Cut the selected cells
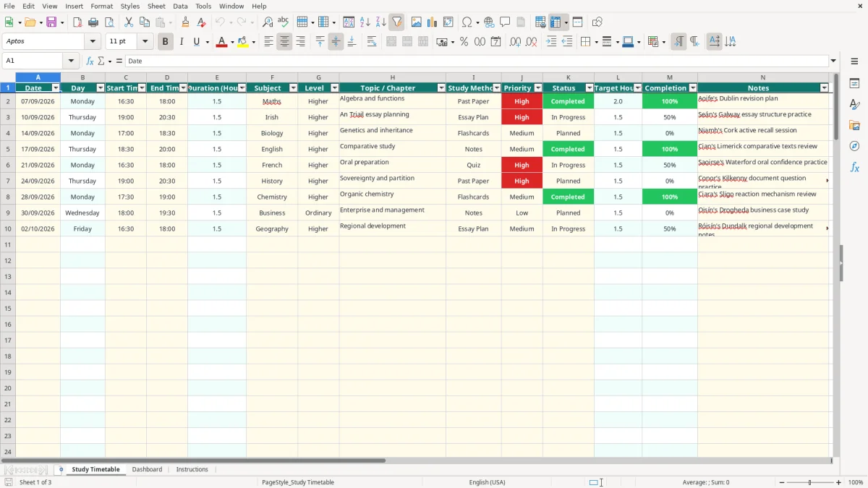Viewport: 868px width, 488px height. [x=129, y=22]
